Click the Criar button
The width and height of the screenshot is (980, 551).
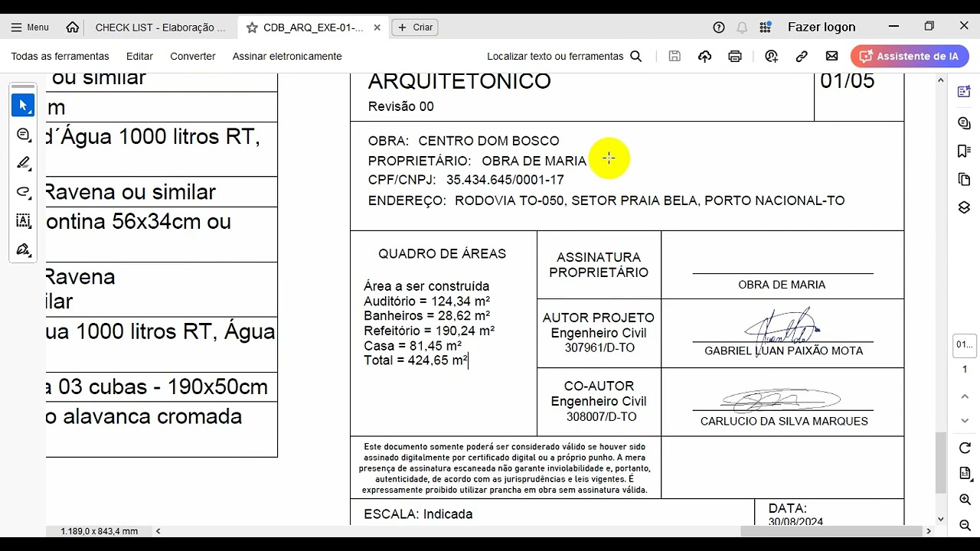coord(415,27)
